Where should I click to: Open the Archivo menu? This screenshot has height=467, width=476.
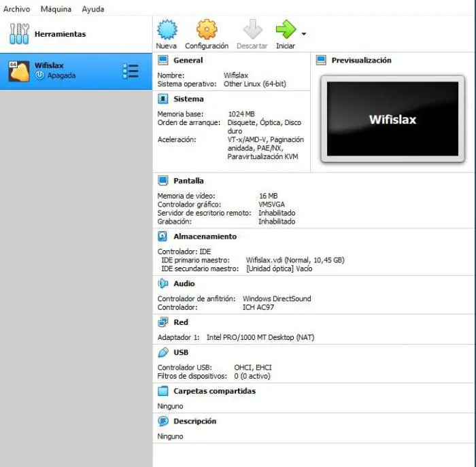click(x=16, y=9)
